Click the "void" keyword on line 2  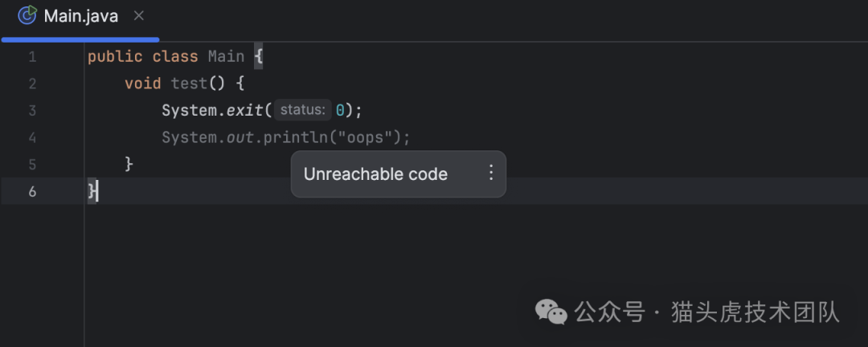point(143,84)
